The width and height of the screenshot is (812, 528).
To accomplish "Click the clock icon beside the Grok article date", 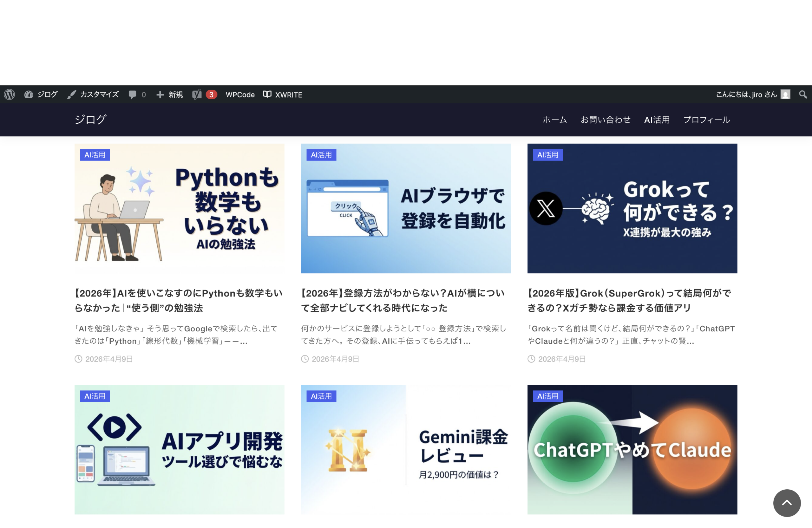I will pos(531,359).
